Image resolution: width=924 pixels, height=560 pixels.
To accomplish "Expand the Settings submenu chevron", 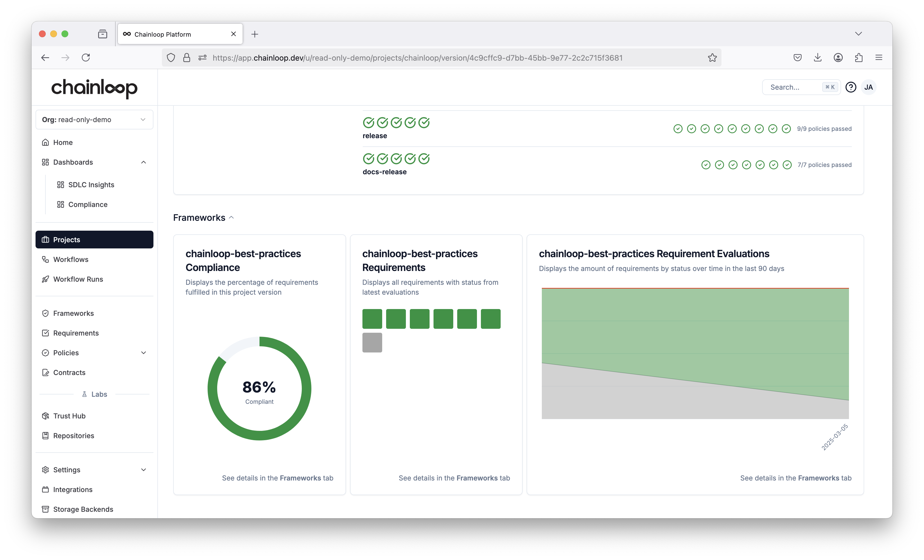I will click(144, 470).
